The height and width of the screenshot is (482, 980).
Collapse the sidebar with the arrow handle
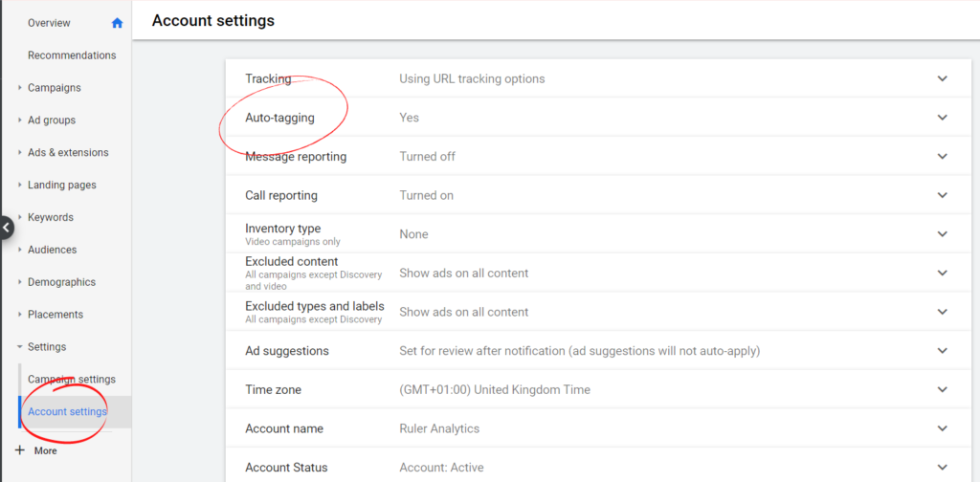pyautogui.click(x=6, y=228)
